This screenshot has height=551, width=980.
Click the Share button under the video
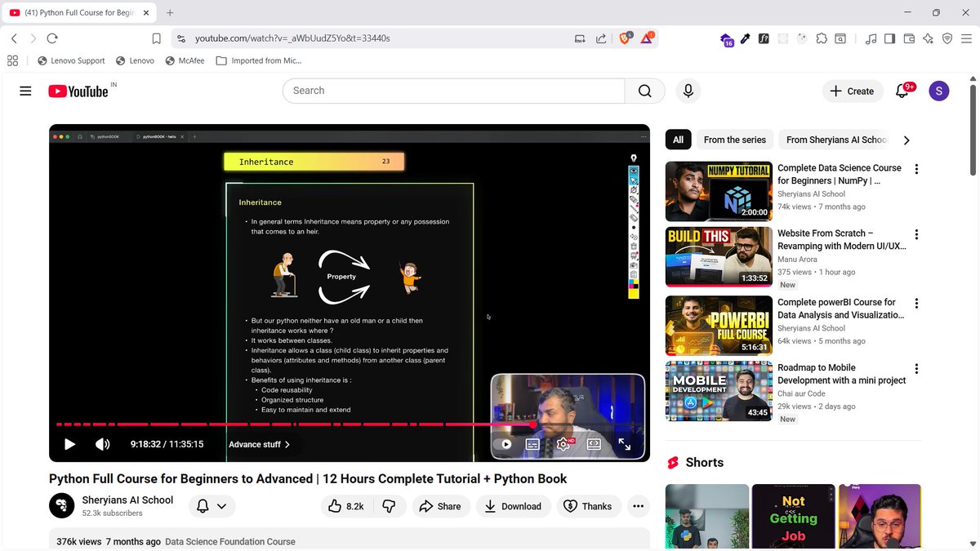click(x=440, y=506)
